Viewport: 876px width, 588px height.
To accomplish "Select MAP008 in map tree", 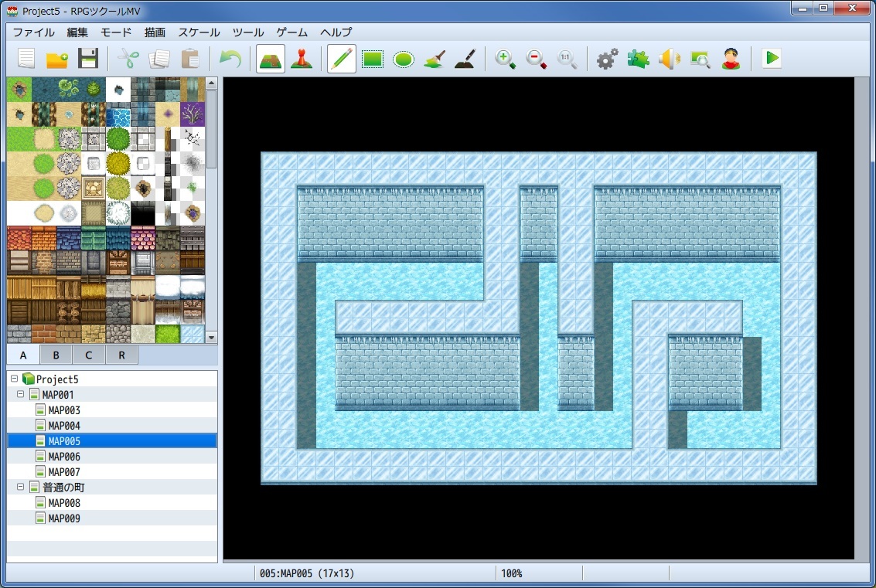I will pos(63,503).
